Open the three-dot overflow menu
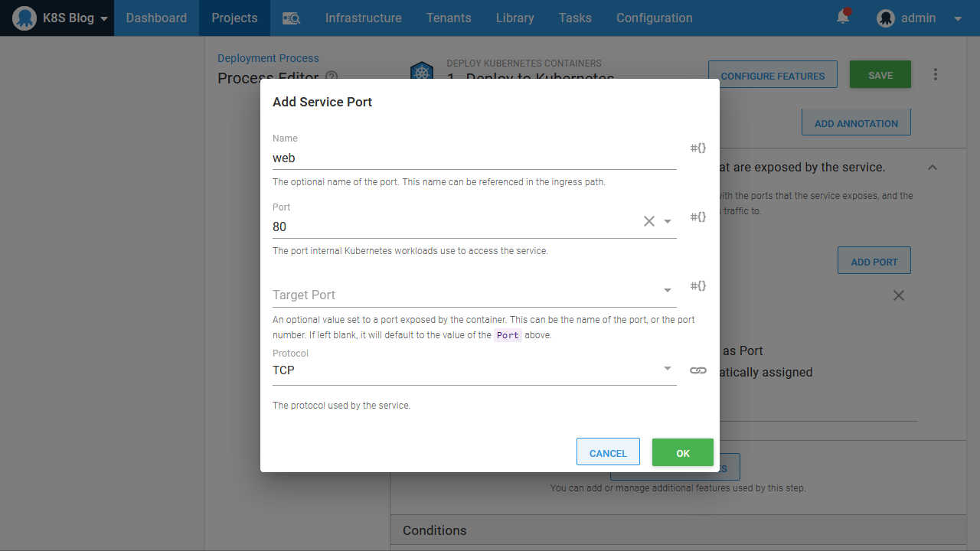Viewport: 980px width, 551px height. pyautogui.click(x=935, y=75)
